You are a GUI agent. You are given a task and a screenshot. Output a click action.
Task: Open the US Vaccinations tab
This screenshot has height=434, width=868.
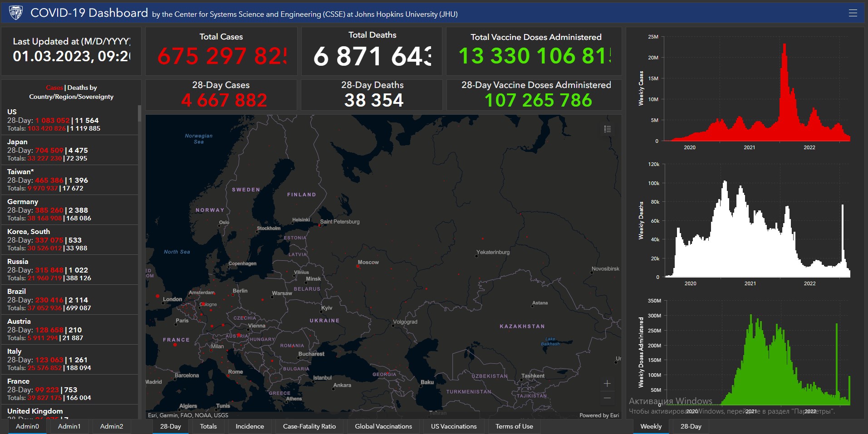[454, 426]
